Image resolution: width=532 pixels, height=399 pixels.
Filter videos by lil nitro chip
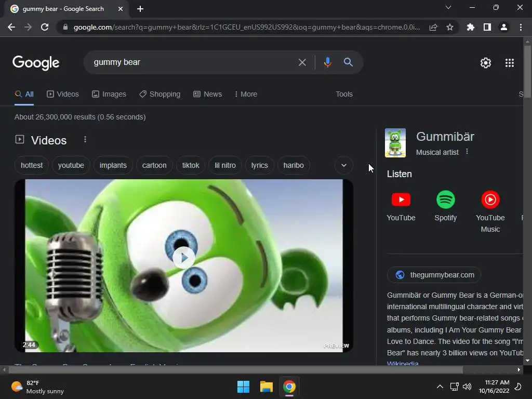pos(225,165)
